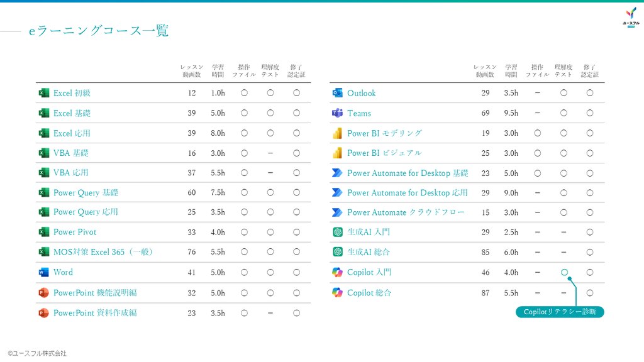Click the Outlook icon in the course list
The height and width of the screenshot is (362, 644).
pyautogui.click(x=337, y=93)
